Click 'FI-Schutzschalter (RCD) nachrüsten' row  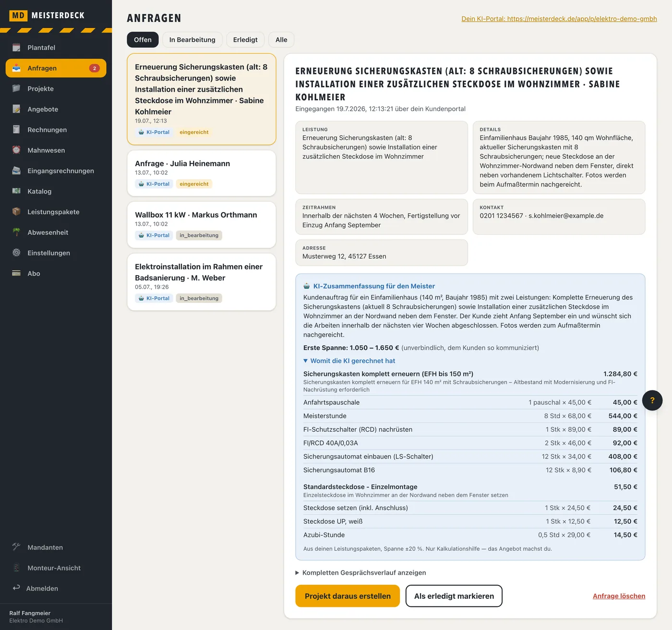tap(470, 429)
